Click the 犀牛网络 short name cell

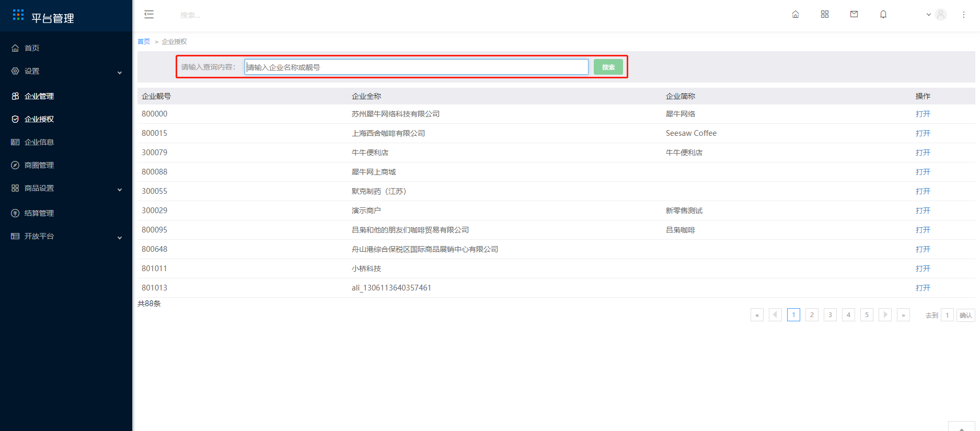(x=681, y=114)
